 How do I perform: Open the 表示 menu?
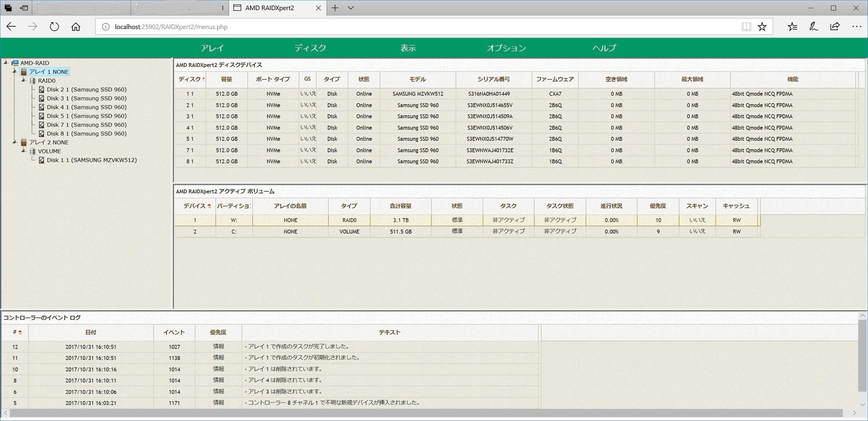coord(408,48)
